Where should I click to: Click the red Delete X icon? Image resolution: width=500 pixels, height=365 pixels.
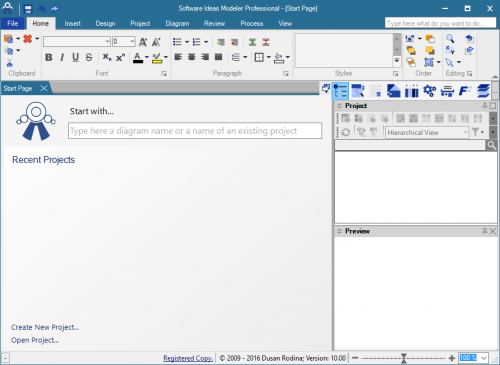click(x=28, y=39)
